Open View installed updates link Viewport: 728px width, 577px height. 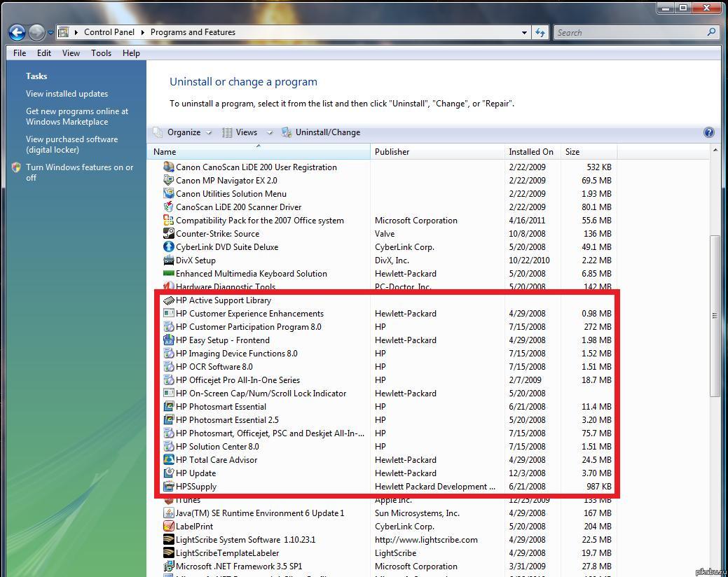click(x=67, y=94)
